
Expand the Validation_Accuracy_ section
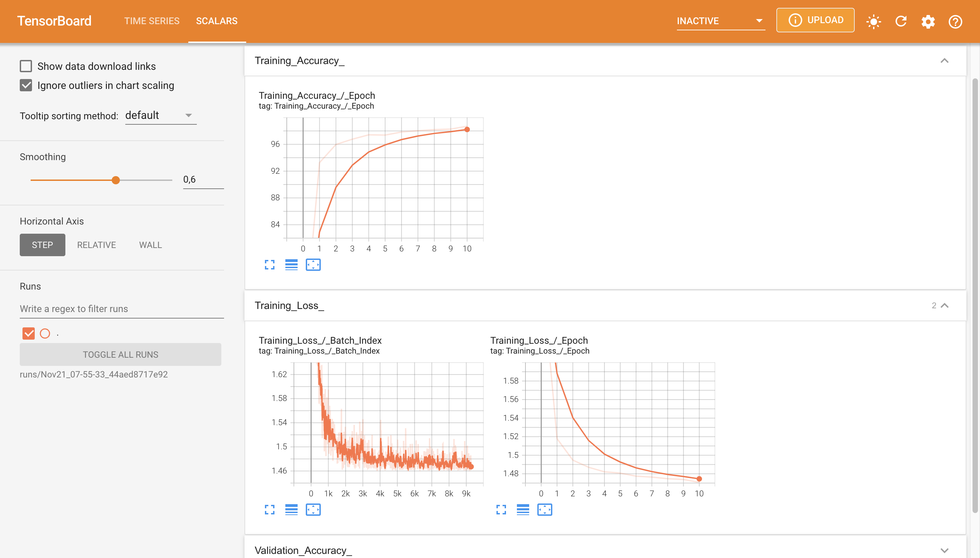pyautogui.click(x=944, y=550)
